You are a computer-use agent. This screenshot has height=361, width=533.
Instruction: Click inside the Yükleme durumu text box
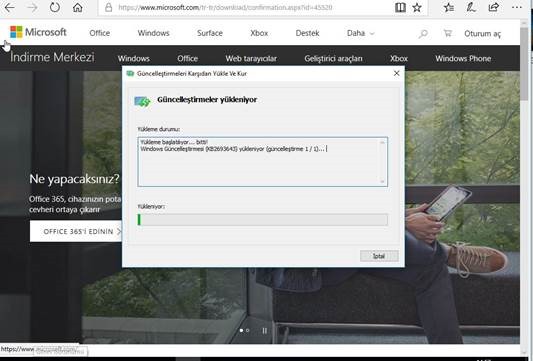[262, 162]
